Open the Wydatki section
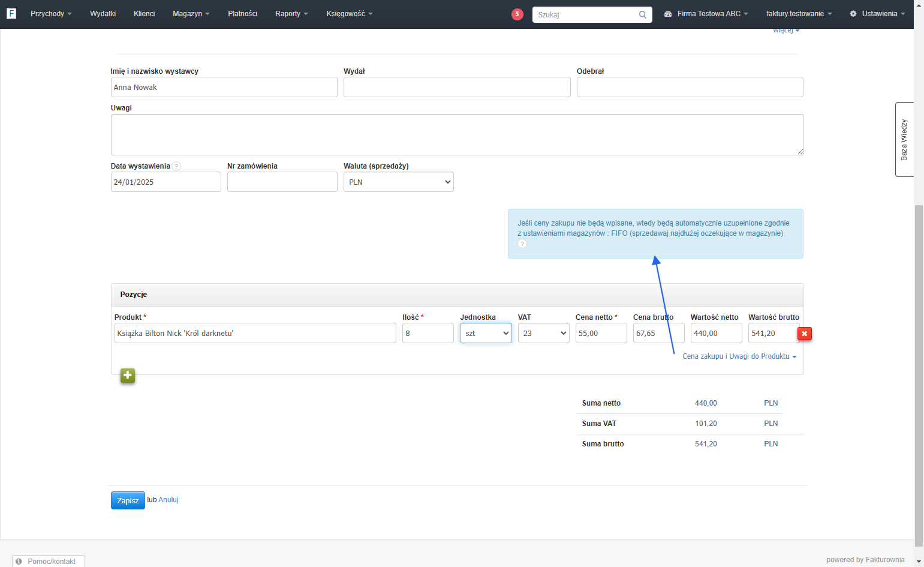Screen dimensions: 924x567 click(x=103, y=14)
